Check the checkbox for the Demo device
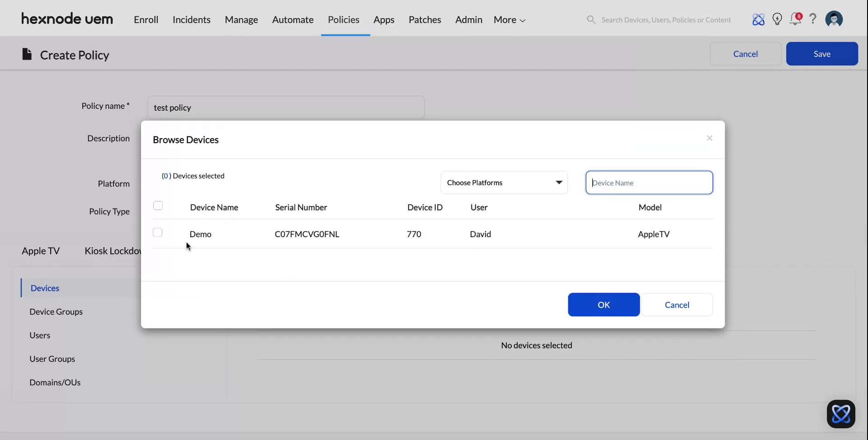Image resolution: width=868 pixels, height=440 pixels. tap(157, 232)
